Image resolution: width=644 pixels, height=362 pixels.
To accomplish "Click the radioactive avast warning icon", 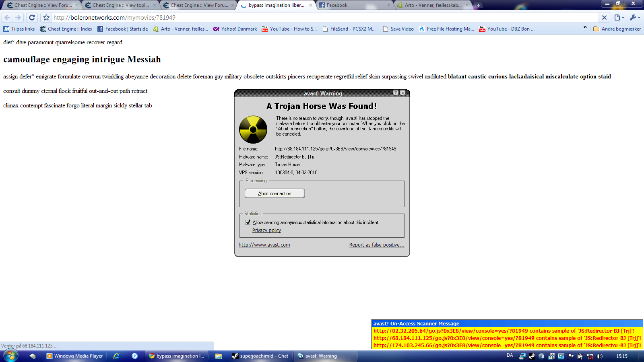I will (253, 130).
